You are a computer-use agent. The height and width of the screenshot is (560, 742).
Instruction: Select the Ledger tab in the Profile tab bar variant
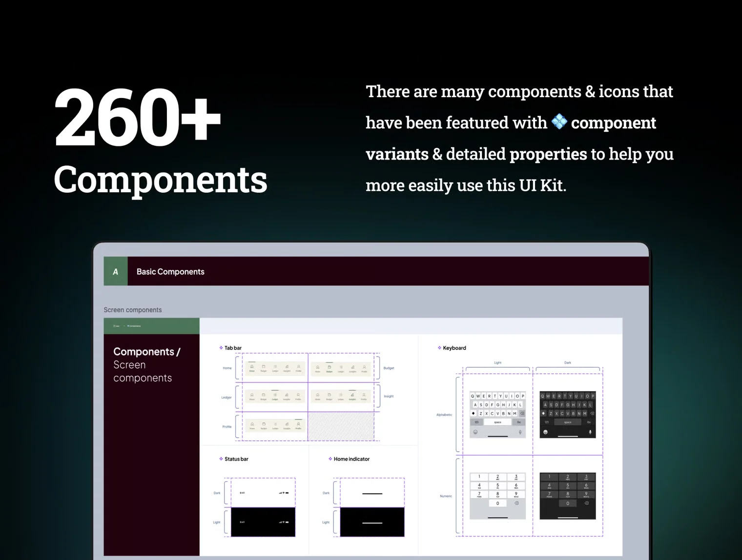click(x=275, y=425)
